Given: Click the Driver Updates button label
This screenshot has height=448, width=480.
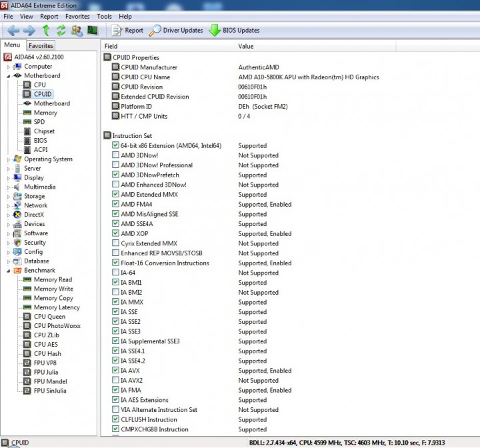Looking at the screenshot, I should pyautogui.click(x=183, y=30).
